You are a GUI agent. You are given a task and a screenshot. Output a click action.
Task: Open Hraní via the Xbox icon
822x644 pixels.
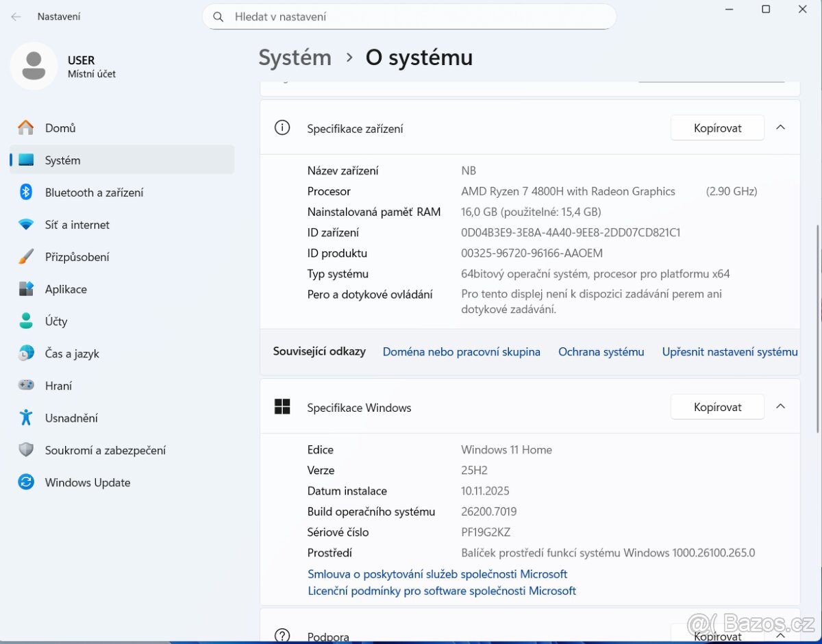pos(25,386)
